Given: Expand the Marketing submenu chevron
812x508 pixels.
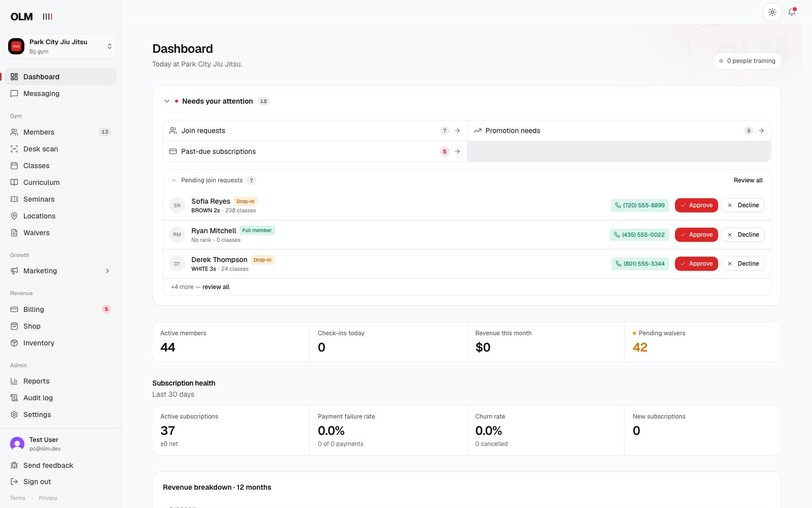Looking at the screenshot, I should pyautogui.click(x=108, y=271).
